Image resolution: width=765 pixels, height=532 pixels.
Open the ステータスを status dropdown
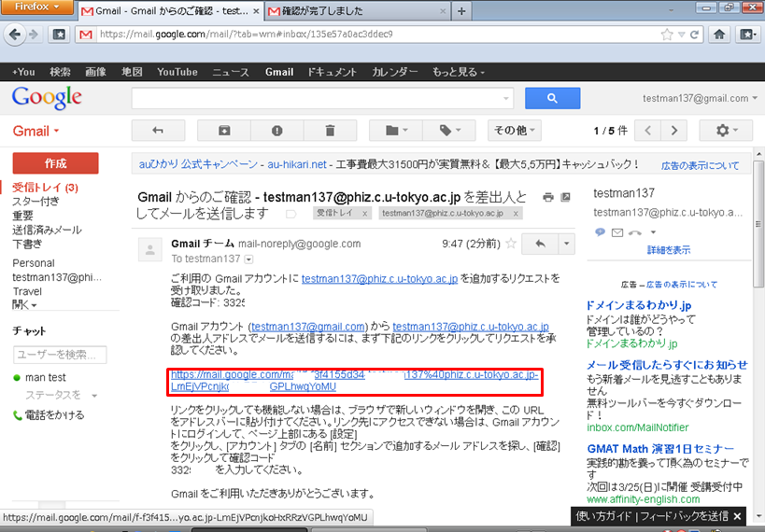(x=61, y=395)
